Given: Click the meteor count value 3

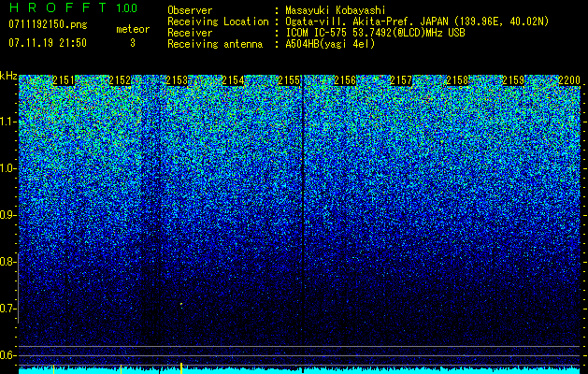Looking at the screenshot, I should pos(133,43).
